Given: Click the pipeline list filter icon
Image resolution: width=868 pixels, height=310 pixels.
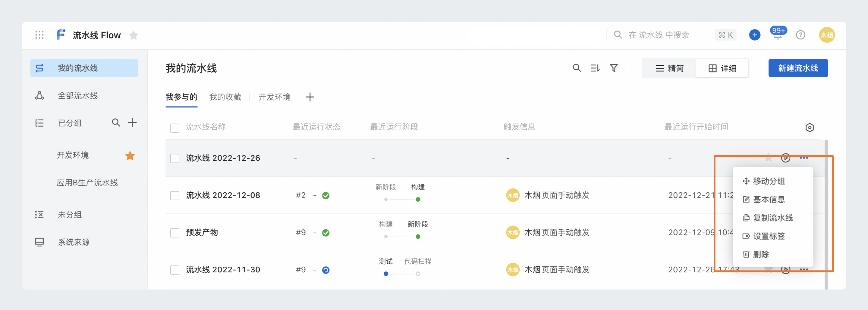Looking at the screenshot, I should pos(614,68).
